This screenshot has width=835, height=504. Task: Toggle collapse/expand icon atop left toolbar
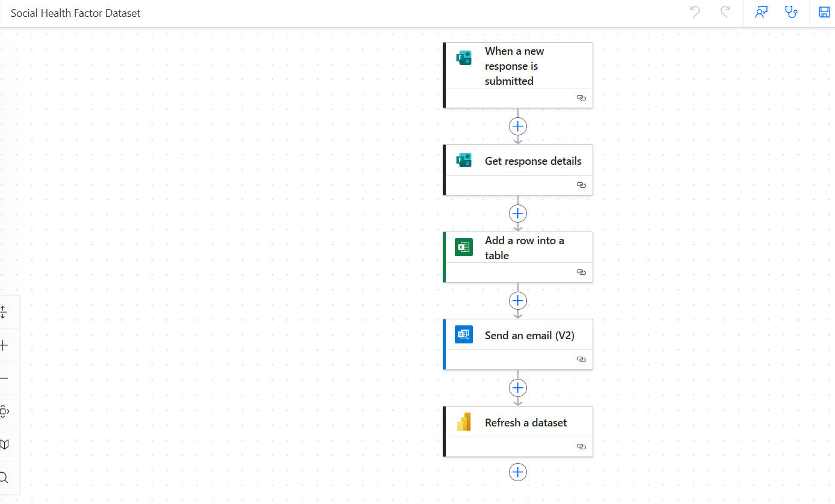click(4, 312)
